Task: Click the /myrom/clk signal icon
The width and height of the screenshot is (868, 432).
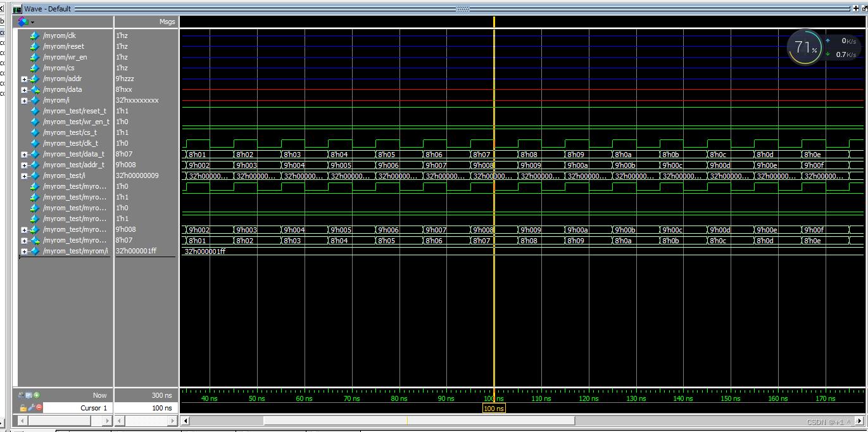Action: click(x=35, y=35)
